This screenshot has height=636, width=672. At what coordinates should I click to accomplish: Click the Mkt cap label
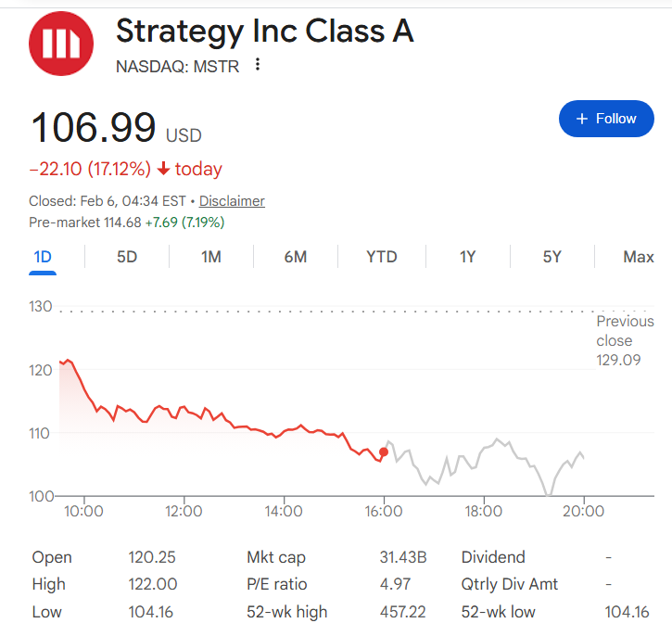pyautogui.click(x=276, y=557)
